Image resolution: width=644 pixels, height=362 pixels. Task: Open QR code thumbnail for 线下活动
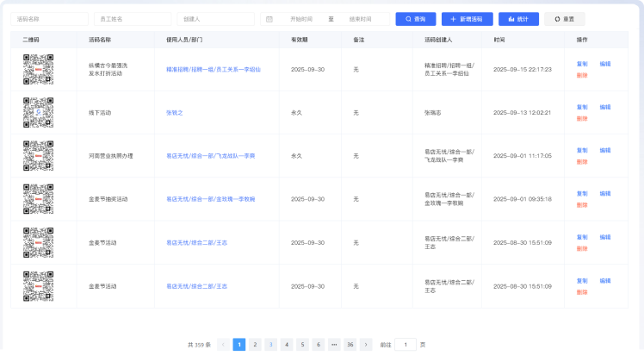pos(39,113)
